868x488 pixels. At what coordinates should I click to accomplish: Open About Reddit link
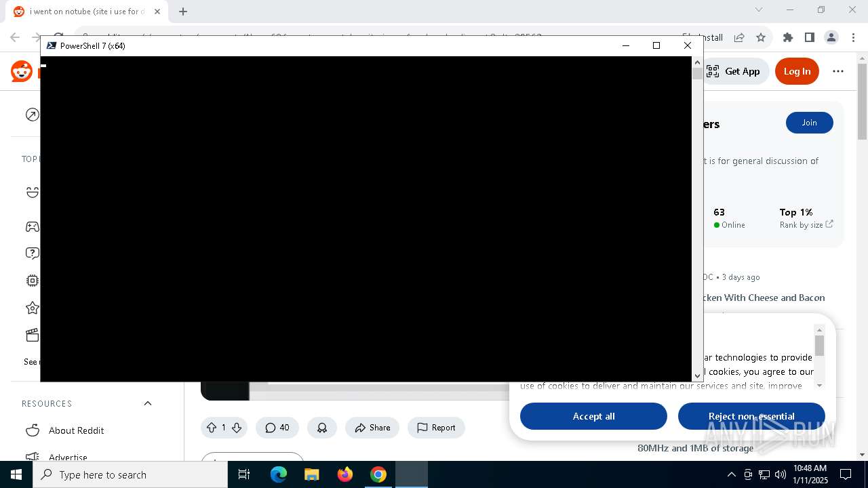pos(76,430)
